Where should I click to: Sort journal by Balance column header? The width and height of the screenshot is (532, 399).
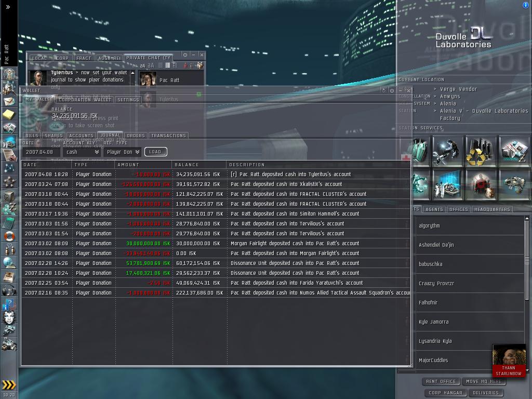(x=199, y=165)
